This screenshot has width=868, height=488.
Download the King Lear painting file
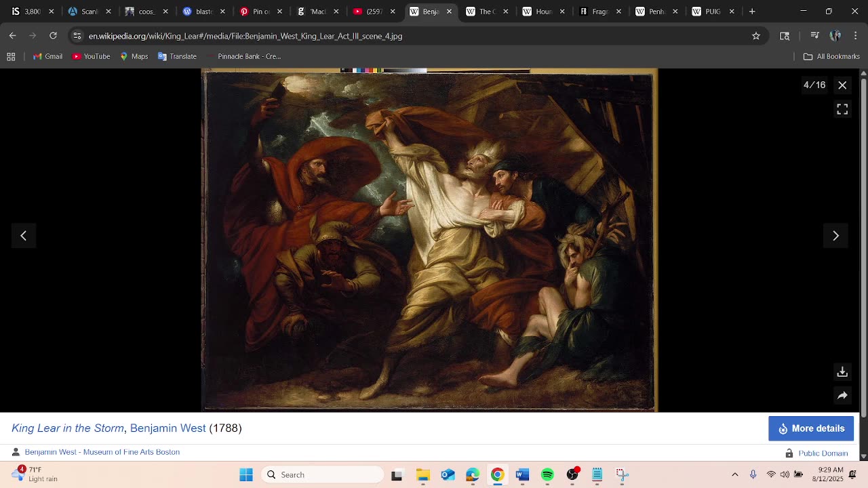(x=842, y=372)
